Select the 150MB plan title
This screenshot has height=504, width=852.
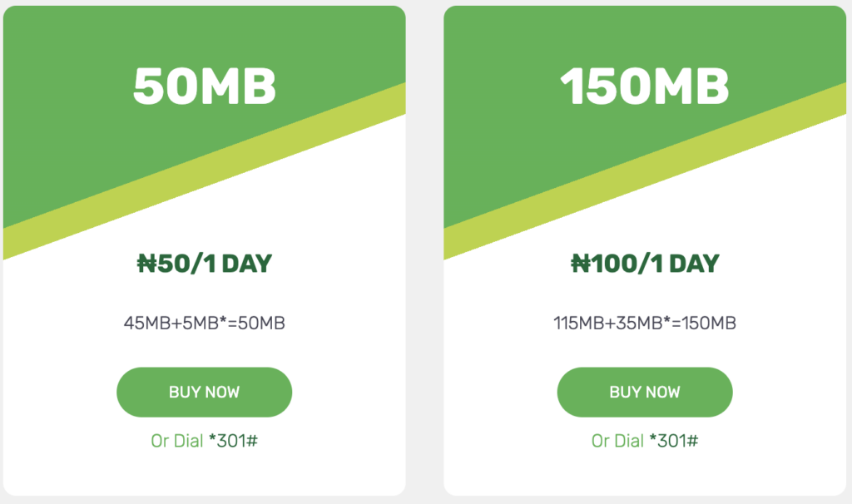[x=645, y=86]
